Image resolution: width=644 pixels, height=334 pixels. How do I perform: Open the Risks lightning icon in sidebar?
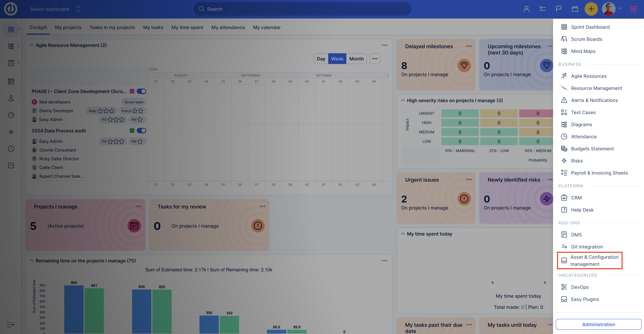click(x=11, y=132)
